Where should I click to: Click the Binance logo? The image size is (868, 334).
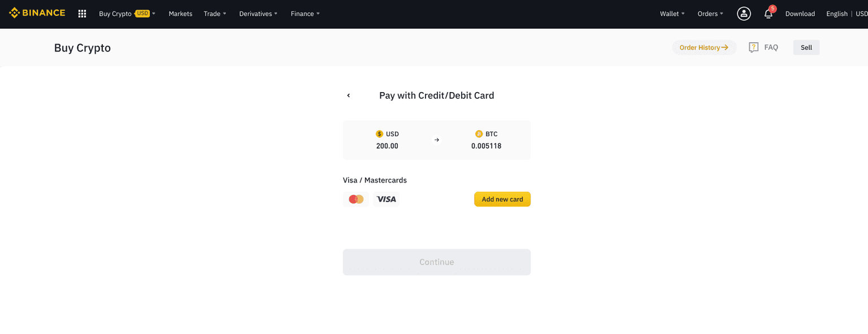coord(37,13)
